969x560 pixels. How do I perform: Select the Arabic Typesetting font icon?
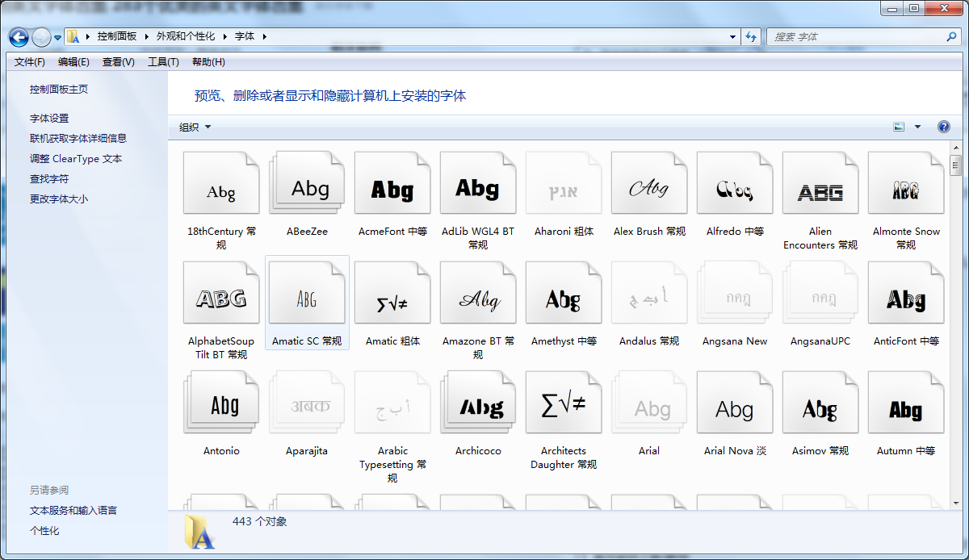pyautogui.click(x=392, y=403)
